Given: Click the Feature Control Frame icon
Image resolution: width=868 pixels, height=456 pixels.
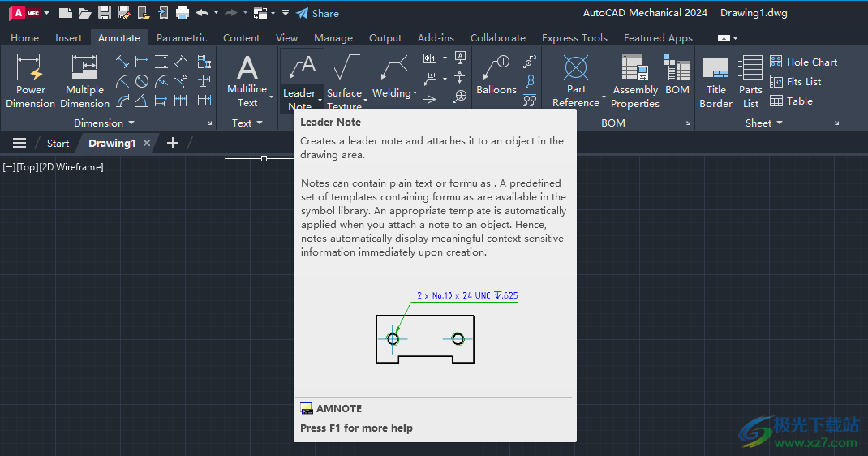Looking at the screenshot, I should pyautogui.click(x=430, y=58).
